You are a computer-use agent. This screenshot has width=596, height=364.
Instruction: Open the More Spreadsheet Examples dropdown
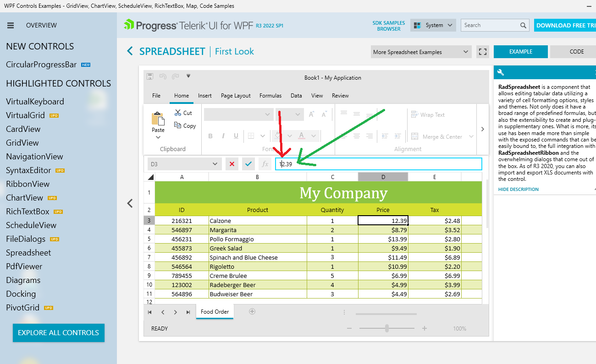[x=421, y=52]
